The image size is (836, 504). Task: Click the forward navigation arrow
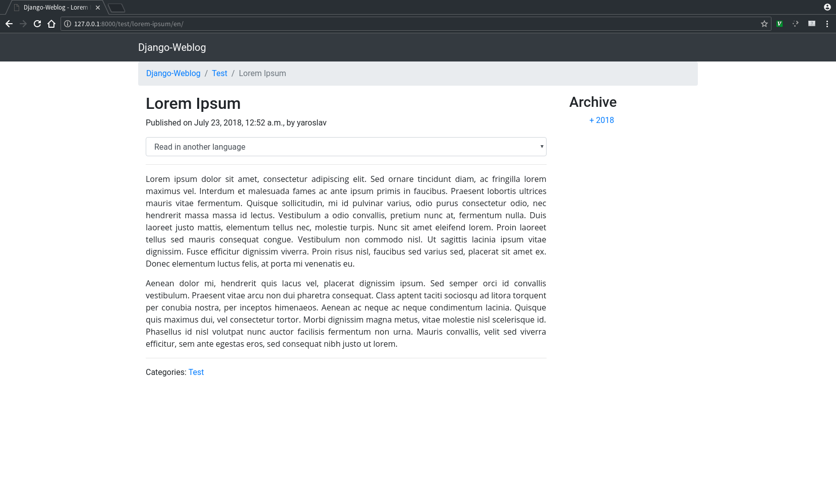(23, 24)
